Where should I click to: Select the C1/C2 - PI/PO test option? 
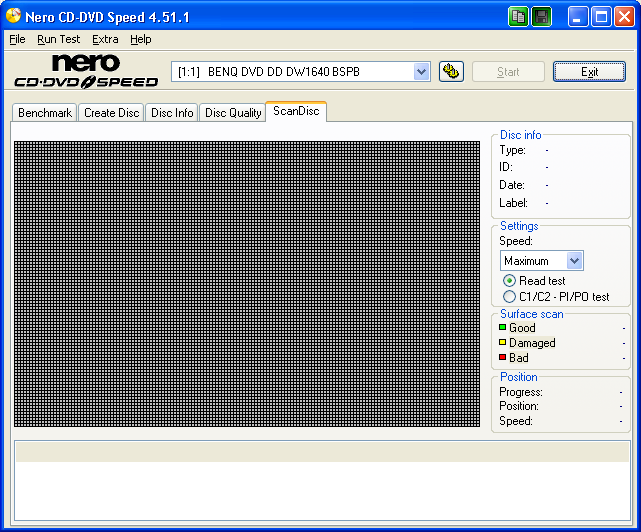(510, 297)
